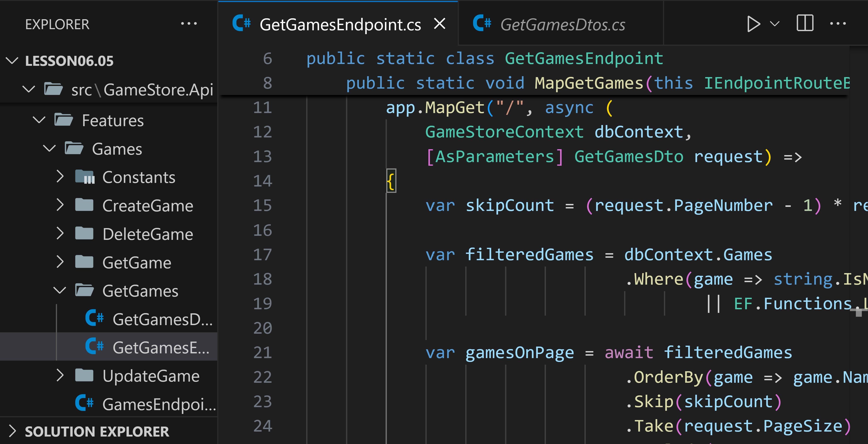The width and height of the screenshot is (868, 444).
Task: Expand the CreateGame folder chevron
Action: 60,205
